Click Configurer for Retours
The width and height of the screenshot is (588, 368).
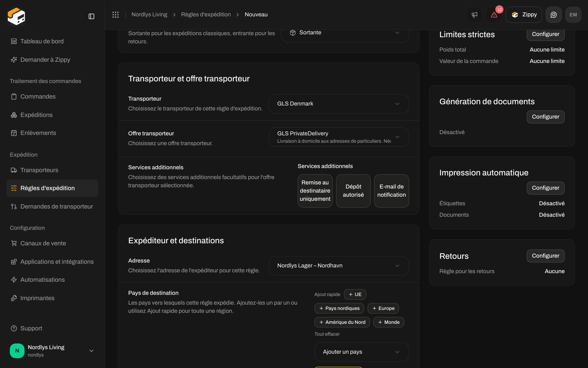click(x=546, y=256)
